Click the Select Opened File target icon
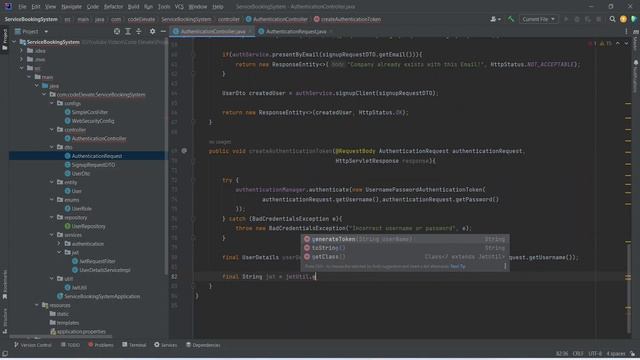This screenshot has width=640, height=360. 117,31
